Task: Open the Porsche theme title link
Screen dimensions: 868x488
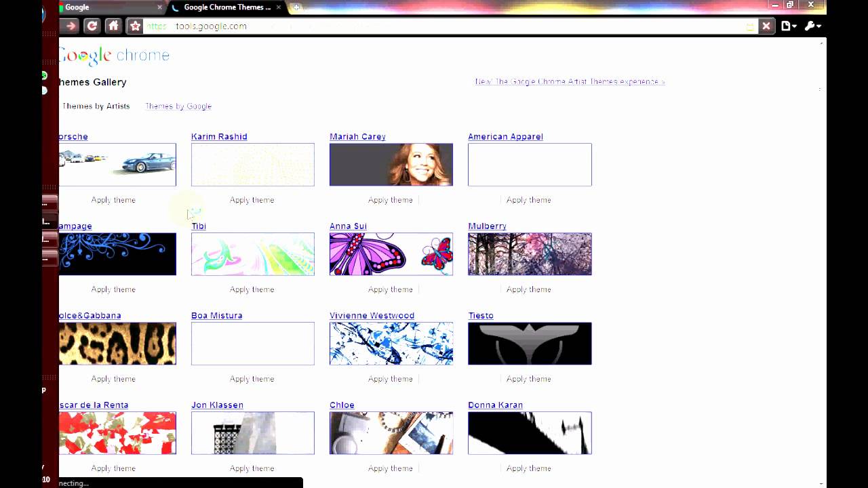Action: click(x=73, y=137)
